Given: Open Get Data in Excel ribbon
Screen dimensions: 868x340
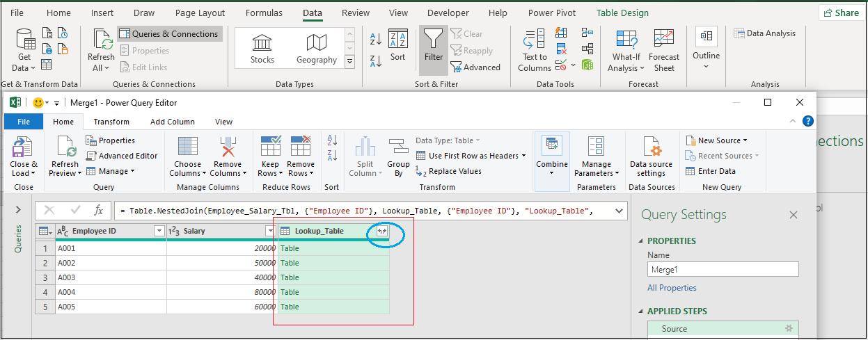Looking at the screenshot, I should pyautogui.click(x=24, y=51).
